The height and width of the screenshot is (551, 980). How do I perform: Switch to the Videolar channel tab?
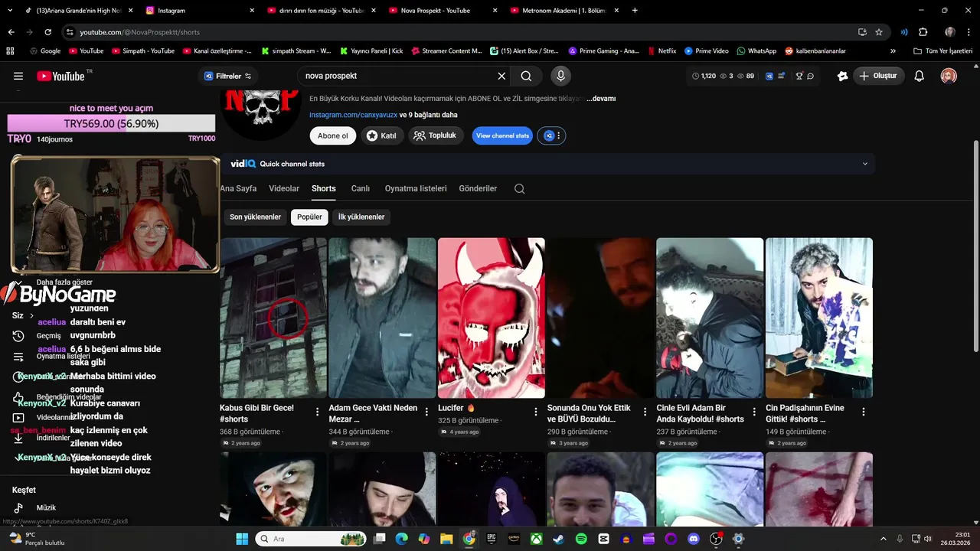tap(284, 189)
